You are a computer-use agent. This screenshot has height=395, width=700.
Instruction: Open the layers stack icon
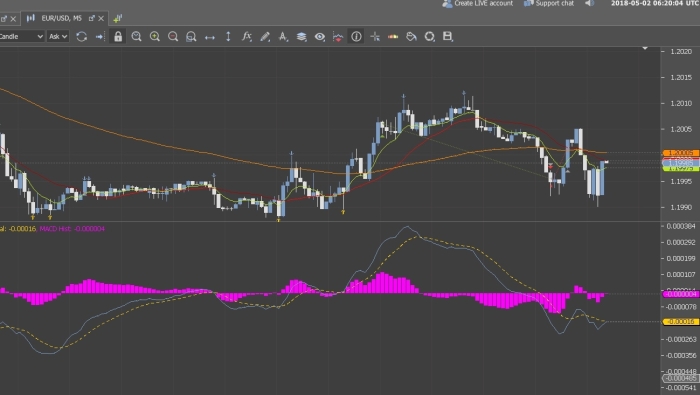[301, 37]
